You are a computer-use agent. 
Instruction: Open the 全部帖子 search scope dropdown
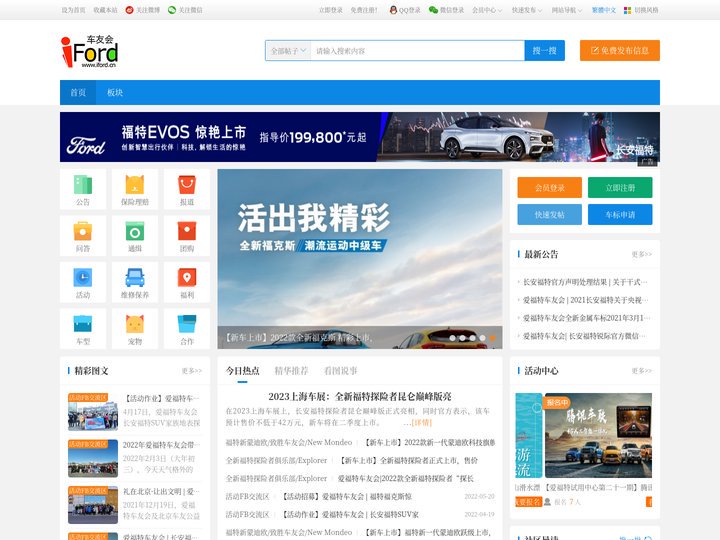point(288,51)
